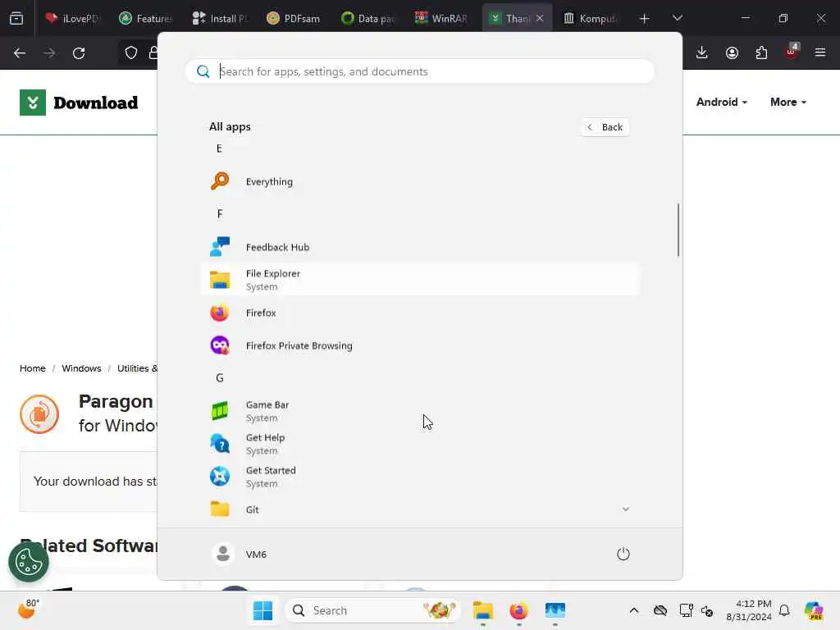Viewport: 840px width, 630px height.
Task: Go back in browser history
Action: tap(20, 53)
